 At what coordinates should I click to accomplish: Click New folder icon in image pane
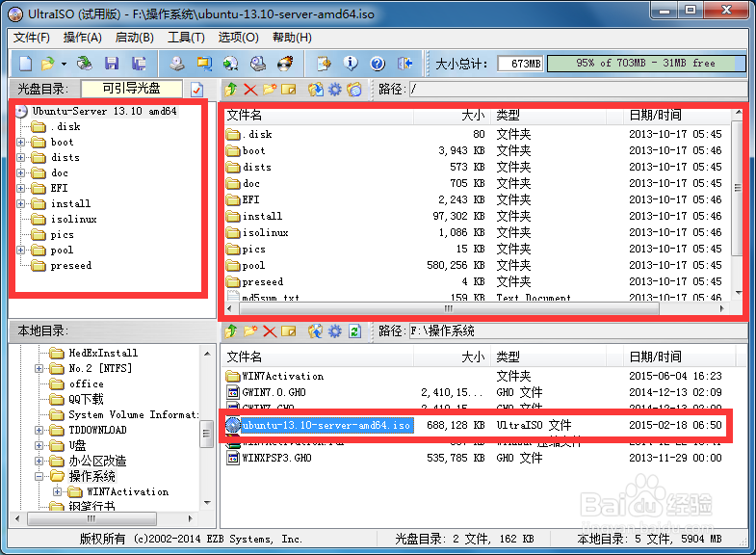[x=270, y=90]
